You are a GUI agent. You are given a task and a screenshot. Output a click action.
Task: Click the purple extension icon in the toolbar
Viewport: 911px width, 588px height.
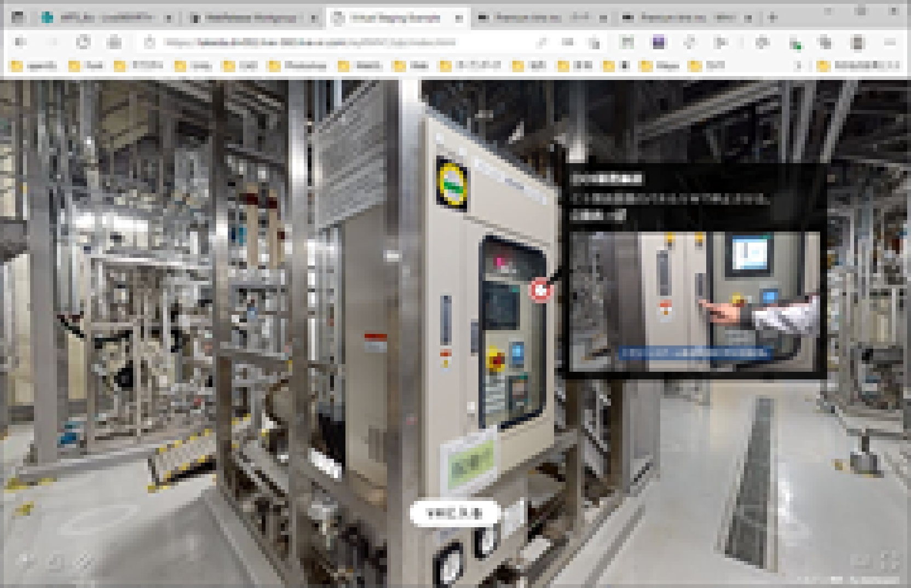pos(658,42)
